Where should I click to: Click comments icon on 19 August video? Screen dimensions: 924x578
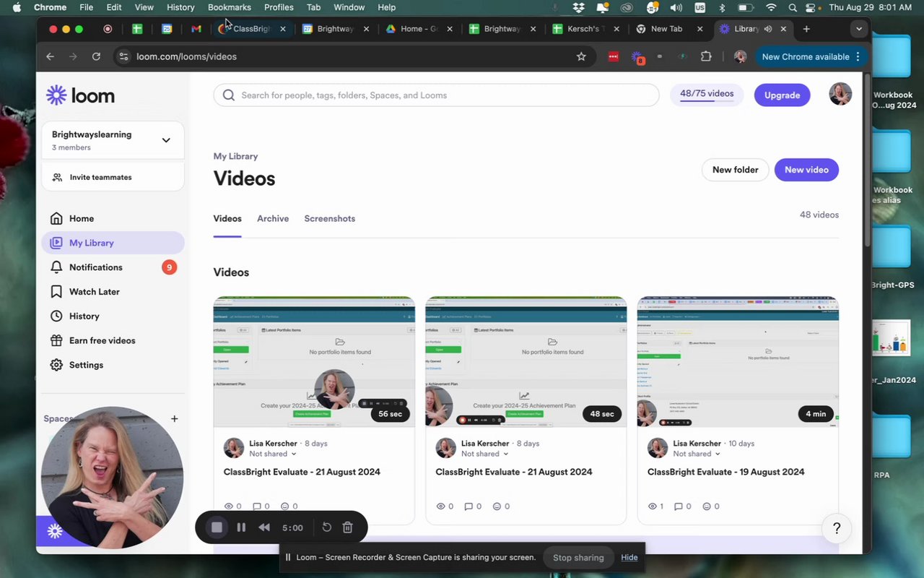(678, 506)
